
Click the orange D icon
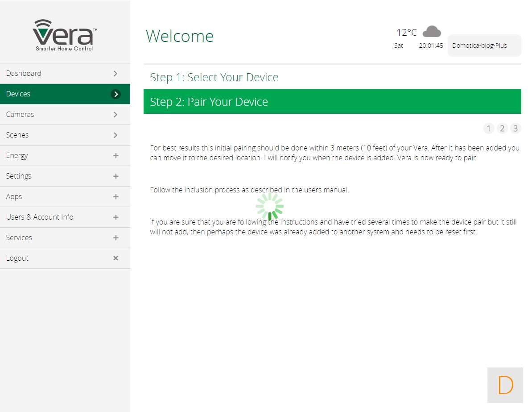pos(505,385)
